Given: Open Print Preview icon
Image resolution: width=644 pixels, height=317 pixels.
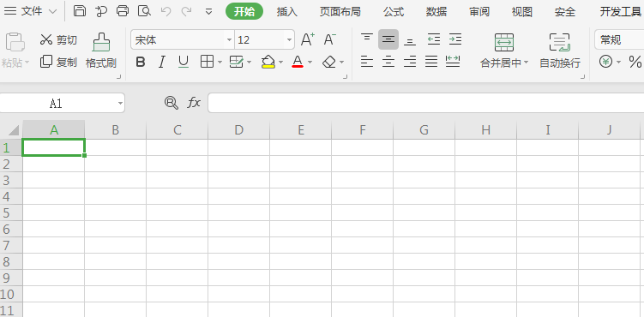Looking at the screenshot, I should click(144, 11).
